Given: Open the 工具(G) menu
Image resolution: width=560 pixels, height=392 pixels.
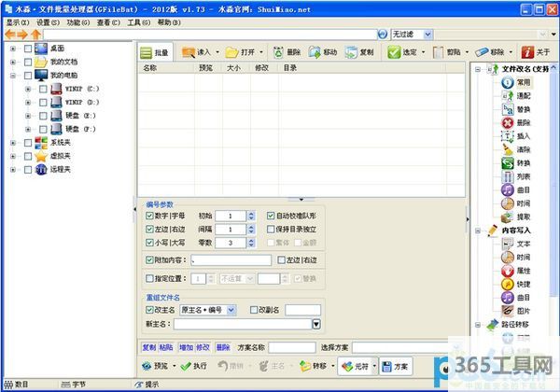Looking at the screenshot, I should click(139, 21).
